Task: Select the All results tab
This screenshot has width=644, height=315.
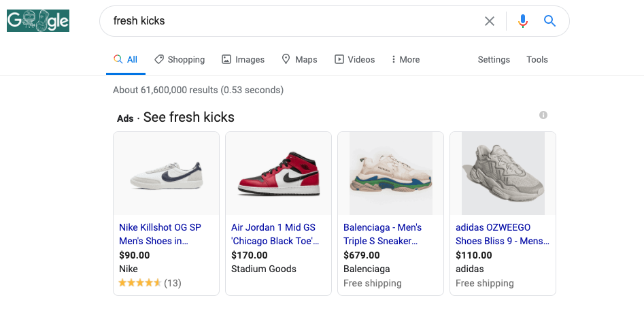Action: (126, 60)
